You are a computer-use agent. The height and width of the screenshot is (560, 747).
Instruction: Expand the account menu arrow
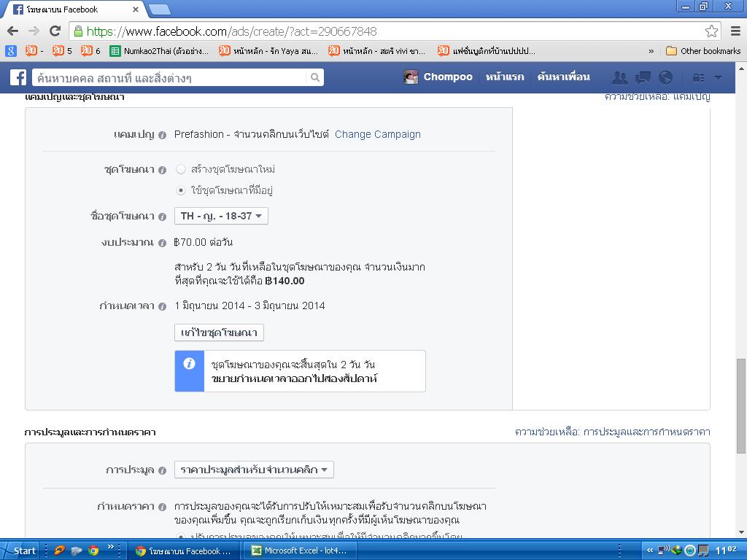tap(718, 77)
